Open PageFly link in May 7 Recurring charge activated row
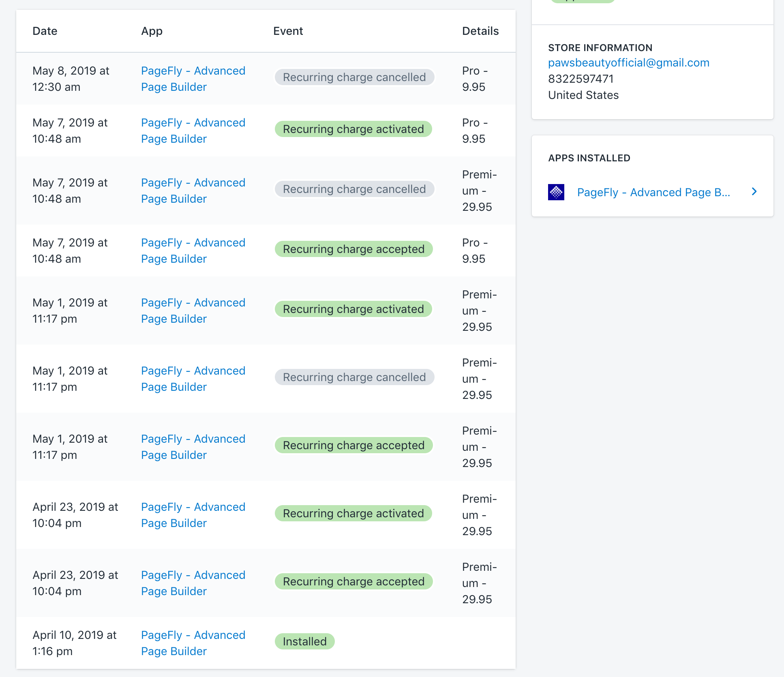Viewport: 784px width, 677px height. click(193, 131)
